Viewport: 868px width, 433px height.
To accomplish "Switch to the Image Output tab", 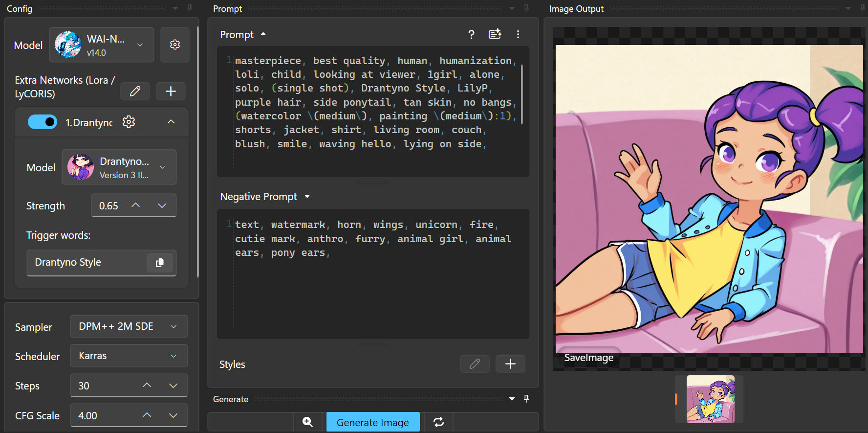I will point(576,9).
